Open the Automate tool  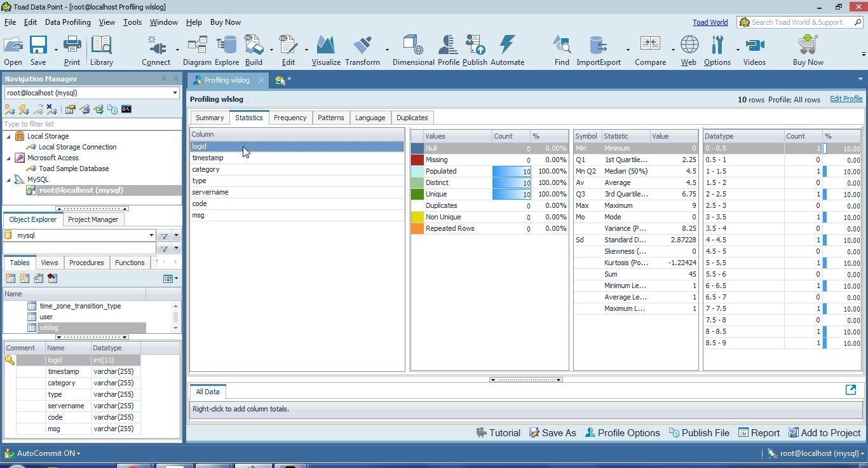tap(507, 50)
